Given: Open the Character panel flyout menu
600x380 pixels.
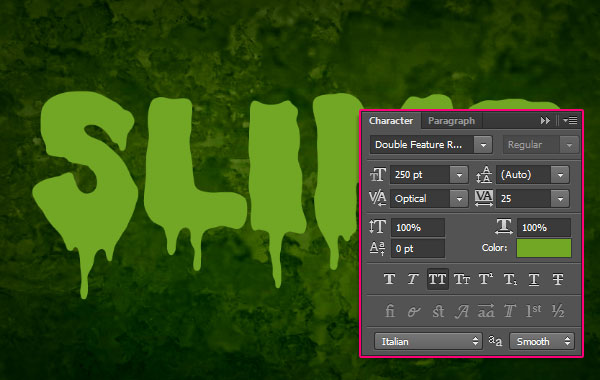Looking at the screenshot, I should click(x=570, y=121).
